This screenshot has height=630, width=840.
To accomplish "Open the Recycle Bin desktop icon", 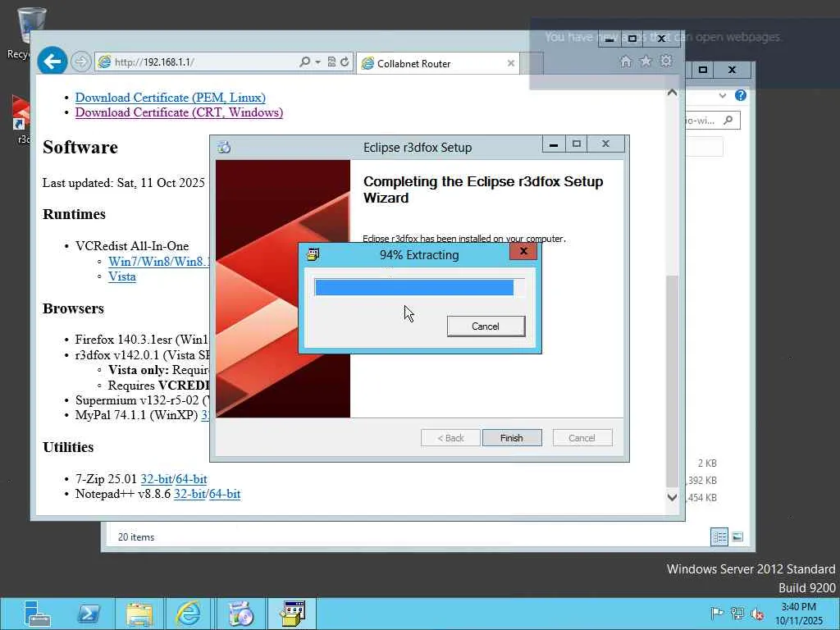I will 21,33.
